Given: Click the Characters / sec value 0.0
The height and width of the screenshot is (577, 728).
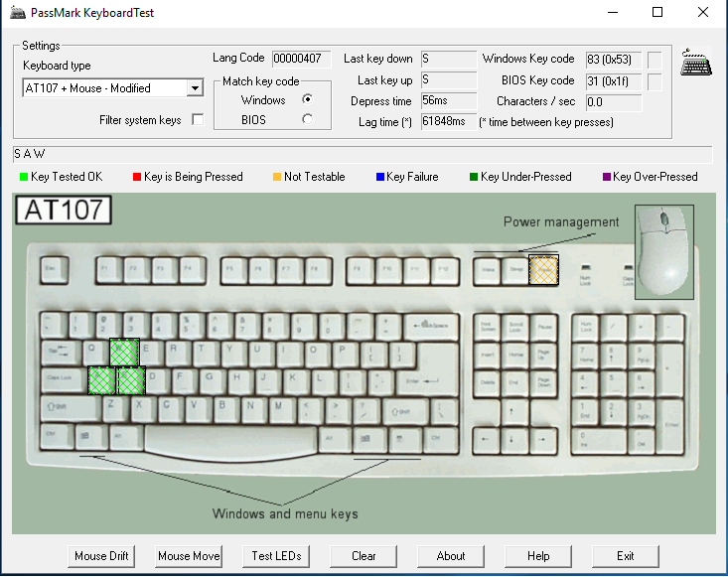Looking at the screenshot, I should click(614, 102).
